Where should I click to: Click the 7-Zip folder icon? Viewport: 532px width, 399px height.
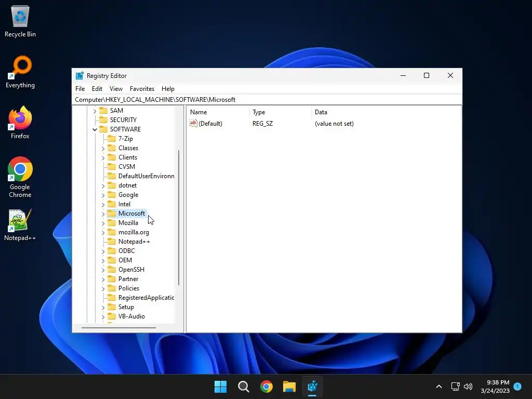(x=112, y=138)
